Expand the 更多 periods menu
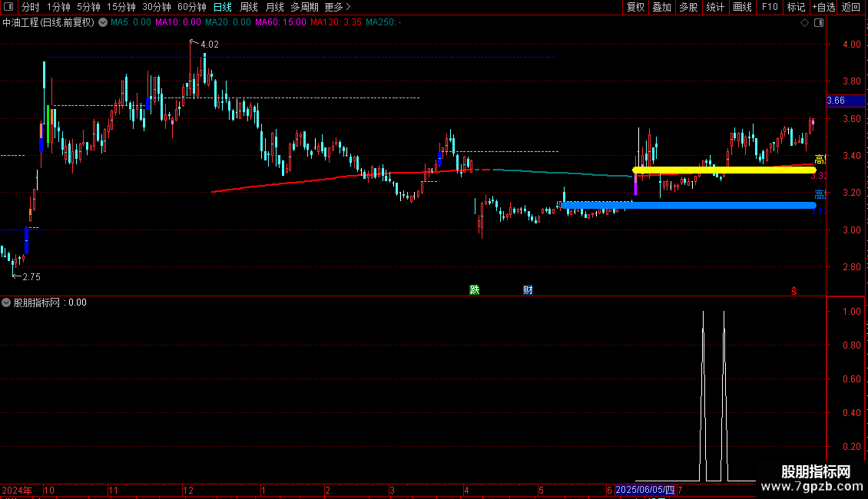Viewport: 868px width, 499px height. (x=337, y=7)
